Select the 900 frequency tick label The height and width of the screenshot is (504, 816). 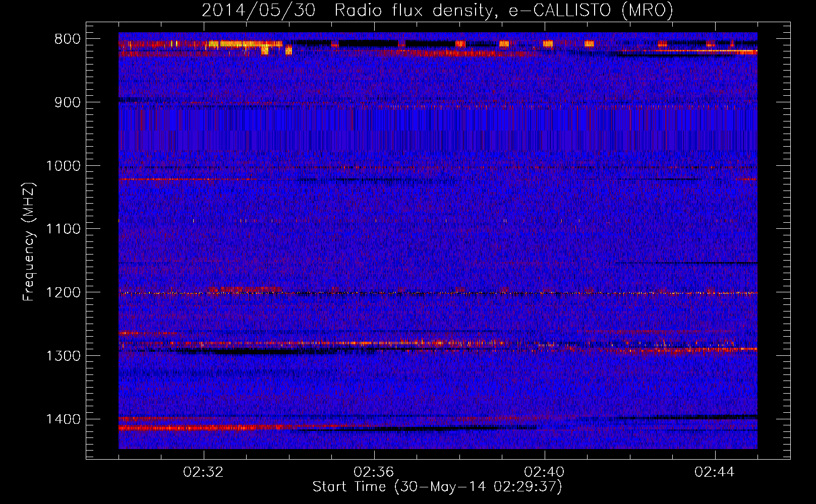click(x=67, y=102)
